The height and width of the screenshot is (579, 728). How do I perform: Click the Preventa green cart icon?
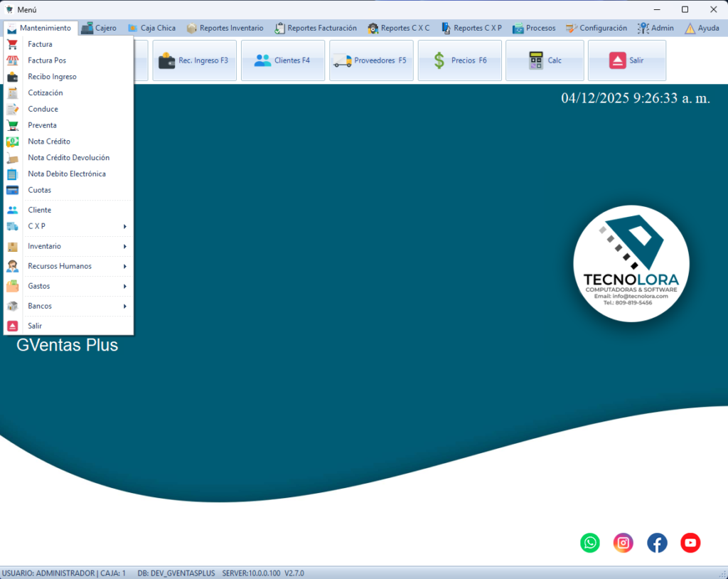tap(13, 125)
